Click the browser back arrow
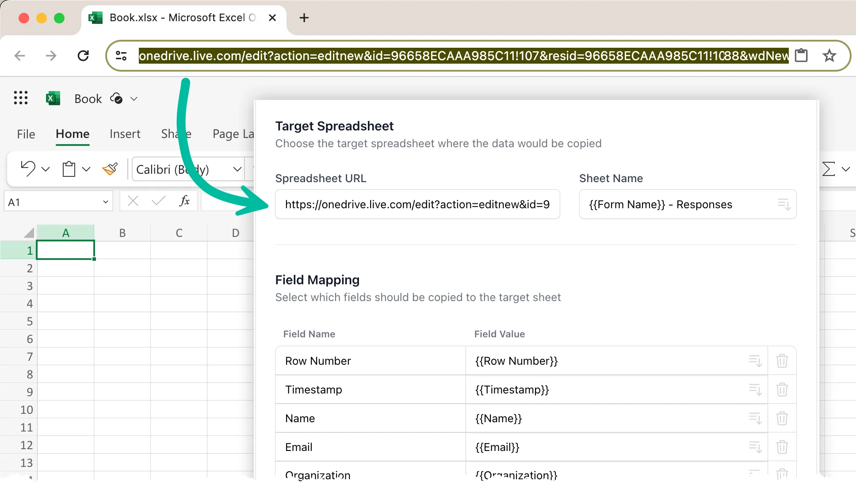The height and width of the screenshot is (504, 856). tap(19, 56)
